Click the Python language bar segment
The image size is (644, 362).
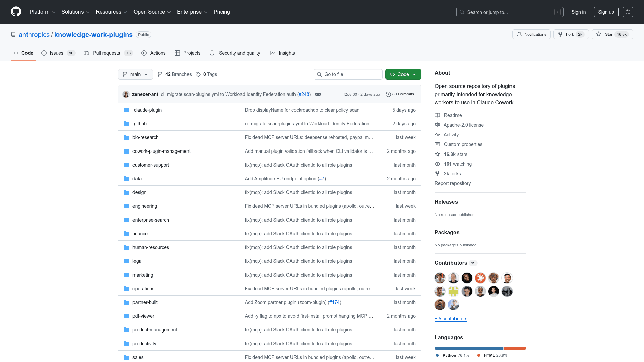point(469,348)
